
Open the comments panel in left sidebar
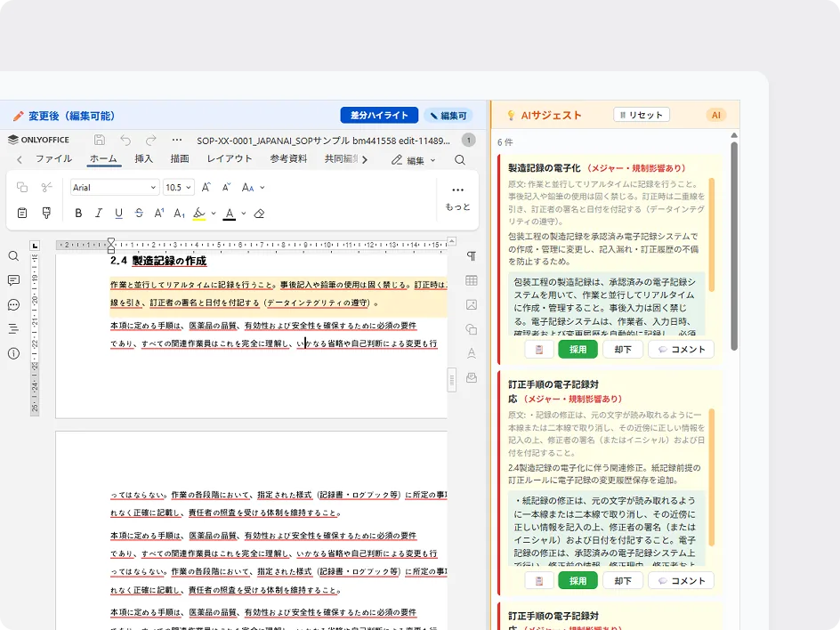coord(14,280)
